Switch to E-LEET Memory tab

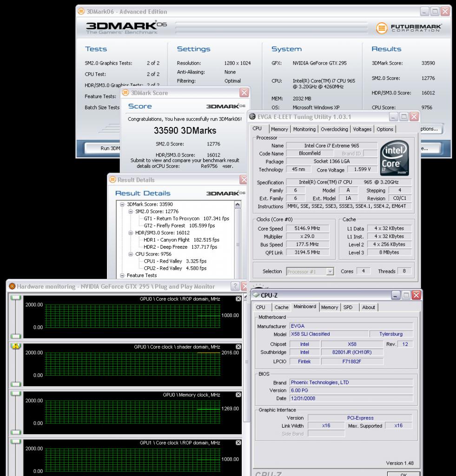tap(279, 129)
